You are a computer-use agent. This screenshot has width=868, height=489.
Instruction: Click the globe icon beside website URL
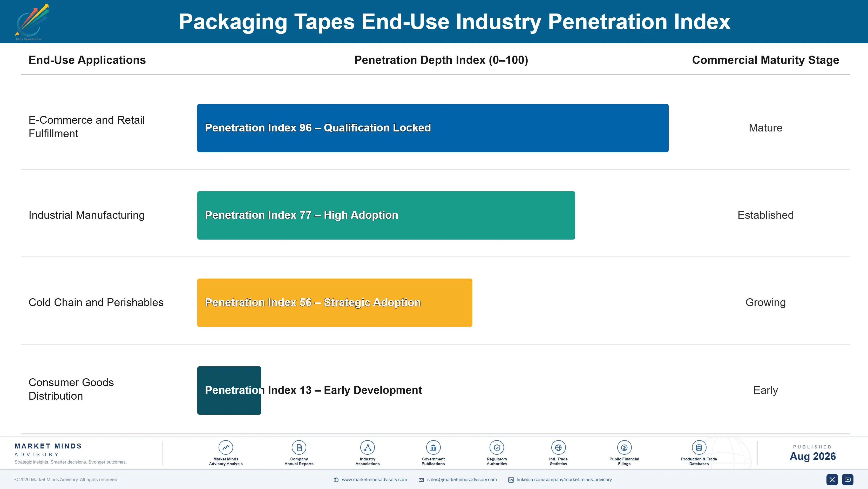(336, 480)
